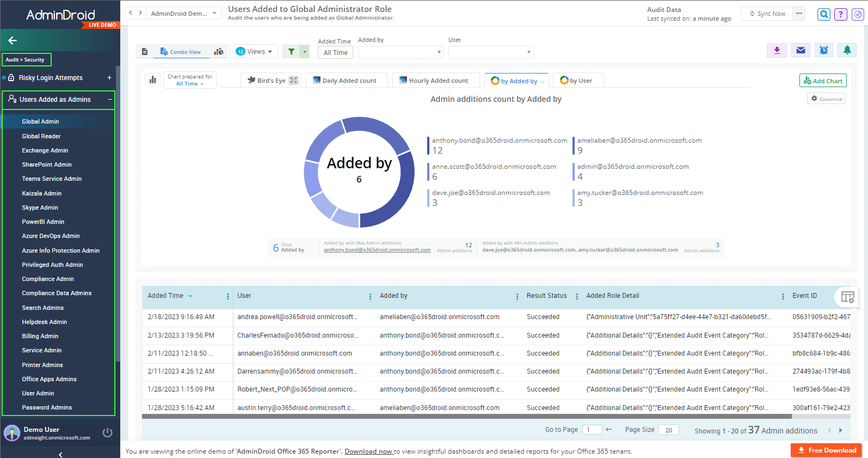The height and width of the screenshot is (458, 868).
Task: Click the 'Download now' link
Action: (368, 451)
